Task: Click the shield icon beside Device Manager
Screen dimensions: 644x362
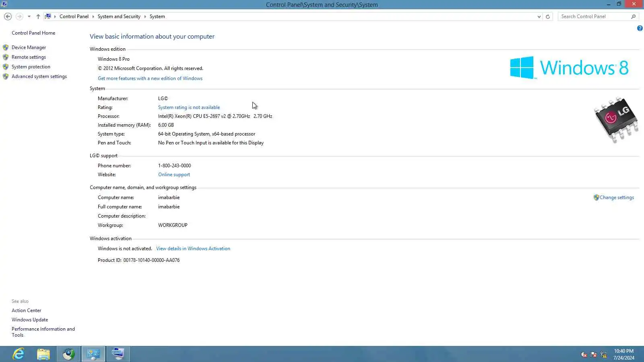Action: (6, 47)
